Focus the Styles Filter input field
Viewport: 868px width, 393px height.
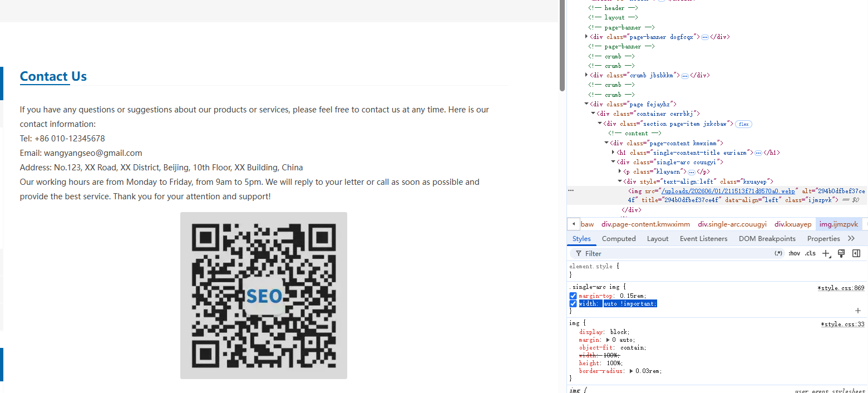click(x=676, y=253)
